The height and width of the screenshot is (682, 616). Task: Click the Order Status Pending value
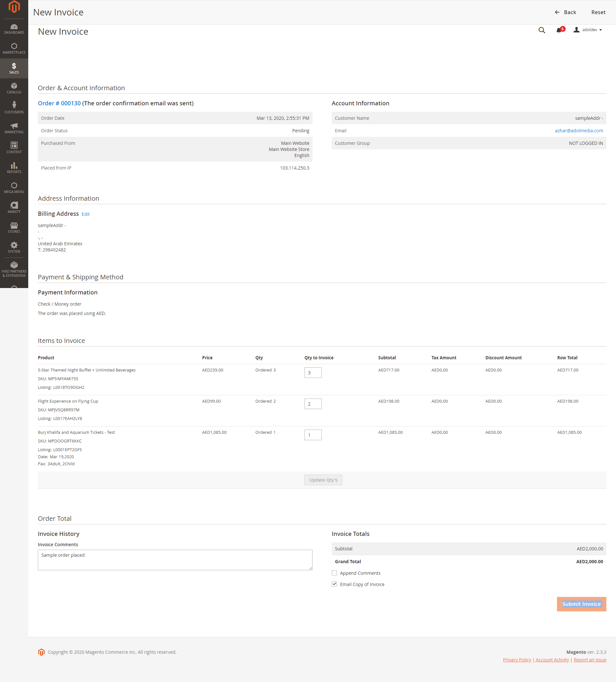point(301,131)
